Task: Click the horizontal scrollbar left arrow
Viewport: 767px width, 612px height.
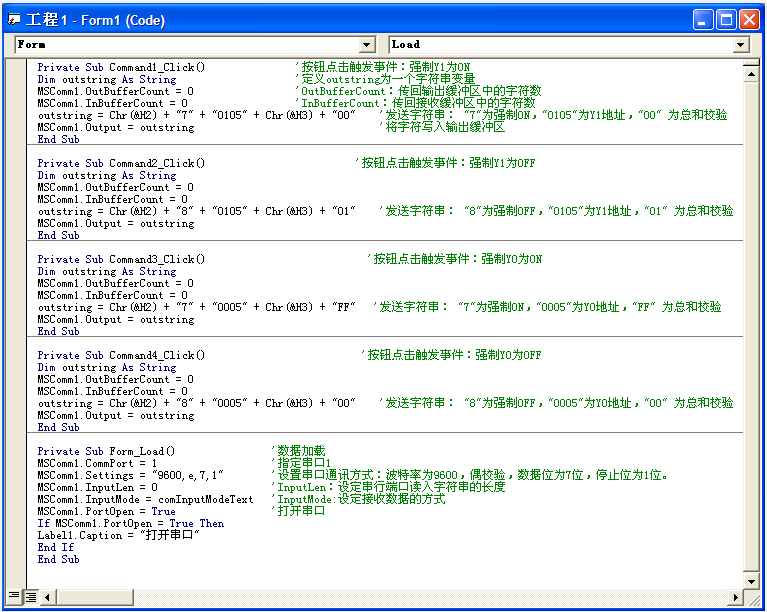Action: [47, 596]
